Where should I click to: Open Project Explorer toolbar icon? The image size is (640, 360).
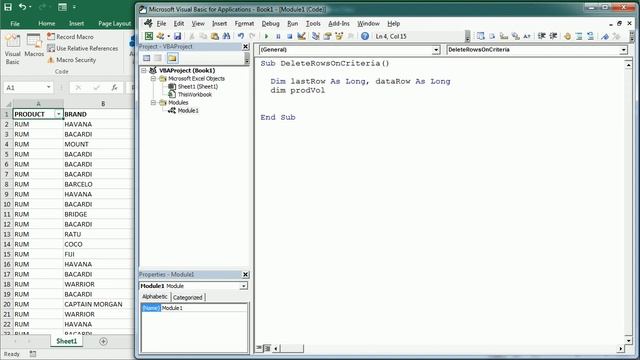pyautogui.click(x=316, y=36)
